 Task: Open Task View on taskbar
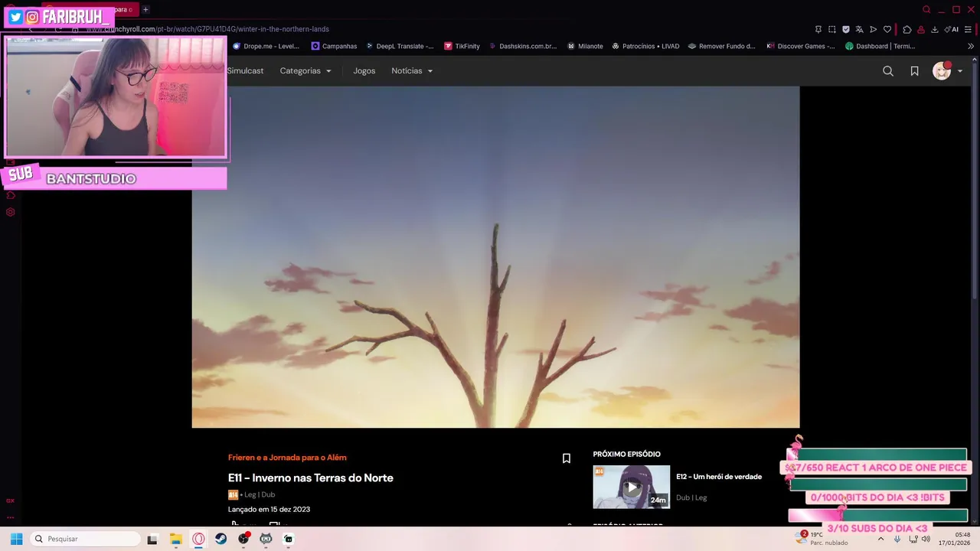152,539
